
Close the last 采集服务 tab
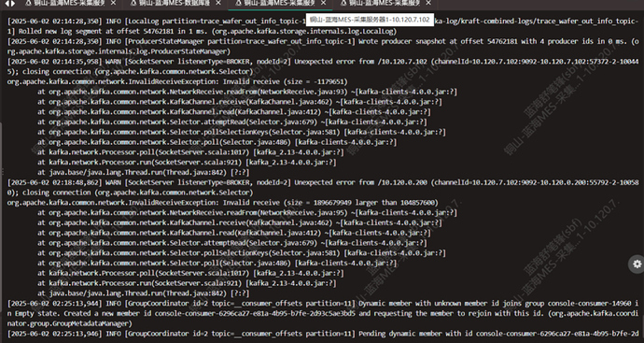428,4
